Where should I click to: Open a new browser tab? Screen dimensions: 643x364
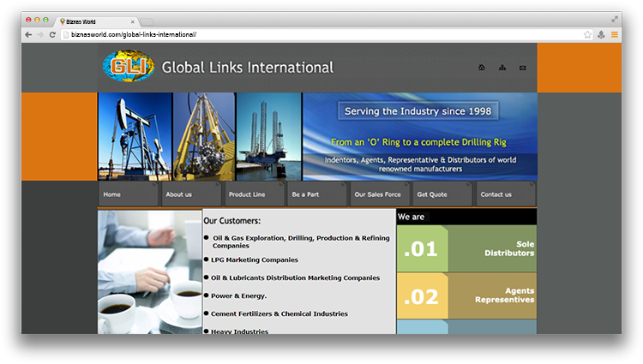point(147,20)
